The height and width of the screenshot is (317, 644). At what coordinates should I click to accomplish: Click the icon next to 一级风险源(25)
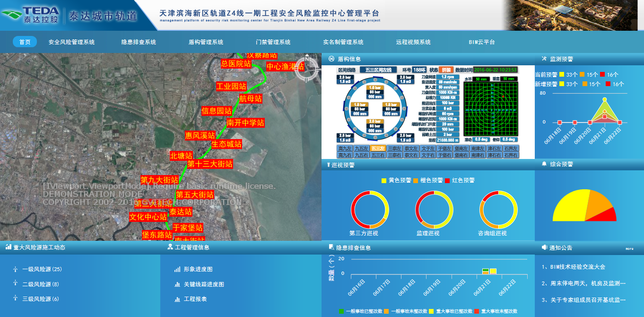coord(15,269)
